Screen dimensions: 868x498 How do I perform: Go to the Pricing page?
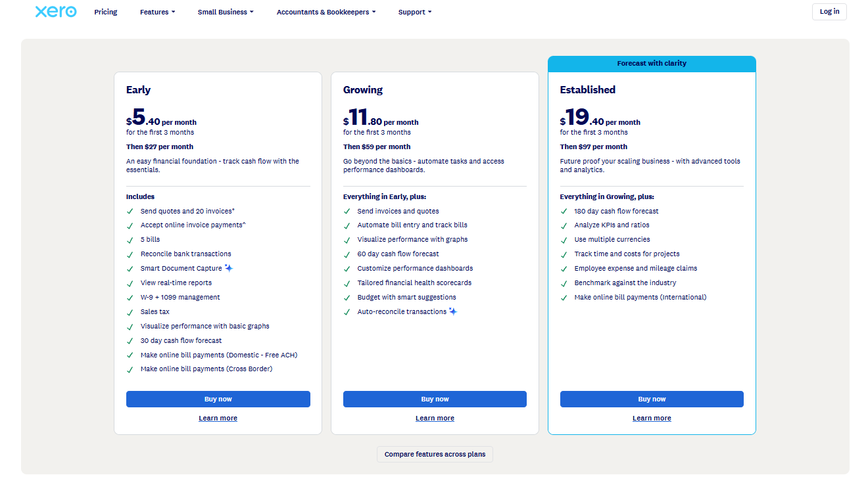coord(106,12)
